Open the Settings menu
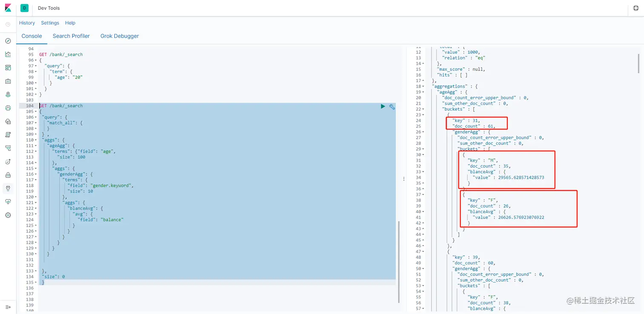This screenshot has width=644, height=314. (x=50, y=23)
